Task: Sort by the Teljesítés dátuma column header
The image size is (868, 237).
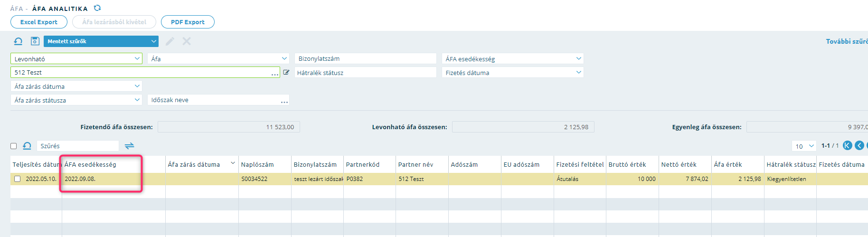Action: click(x=36, y=164)
